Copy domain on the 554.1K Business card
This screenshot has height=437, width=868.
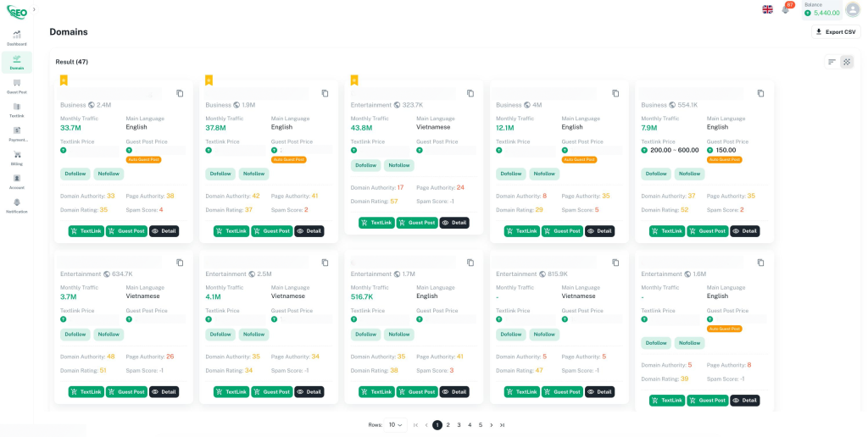coord(760,93)
